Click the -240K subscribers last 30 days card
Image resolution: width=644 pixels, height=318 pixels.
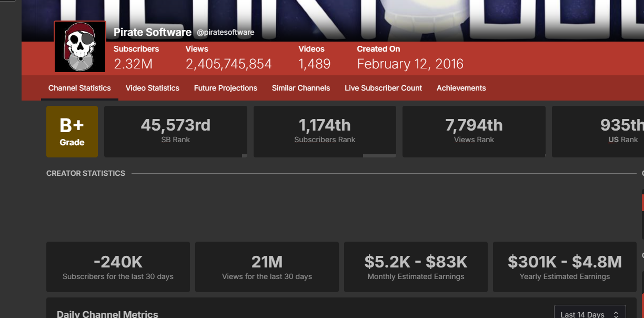(x=118, y=267)
